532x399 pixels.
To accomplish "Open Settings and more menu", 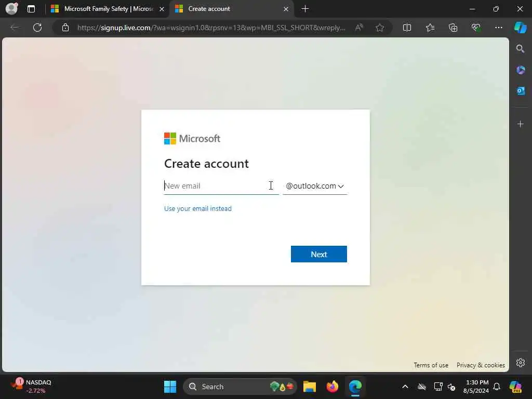I will click(x=498, y=28).
